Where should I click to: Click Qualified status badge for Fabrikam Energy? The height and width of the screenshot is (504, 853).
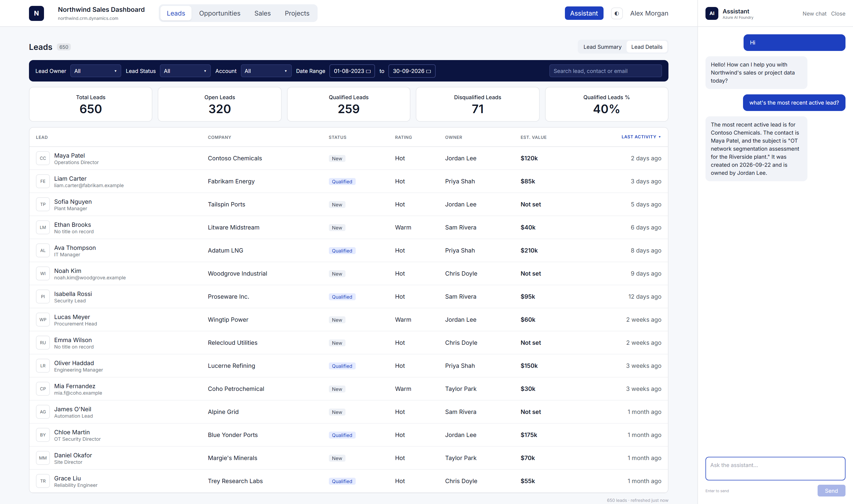pos(342,182)
